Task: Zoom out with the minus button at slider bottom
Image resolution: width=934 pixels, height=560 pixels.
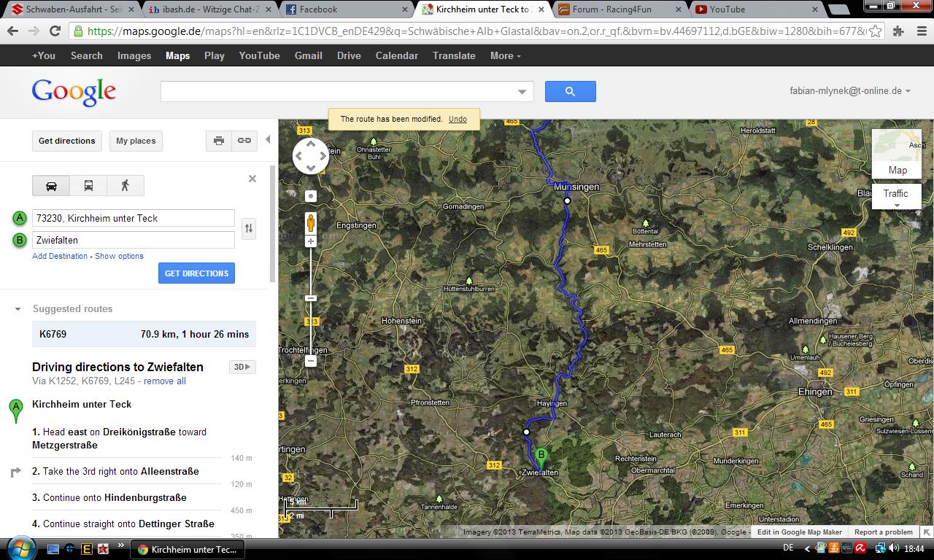Action: pos(311,361)
